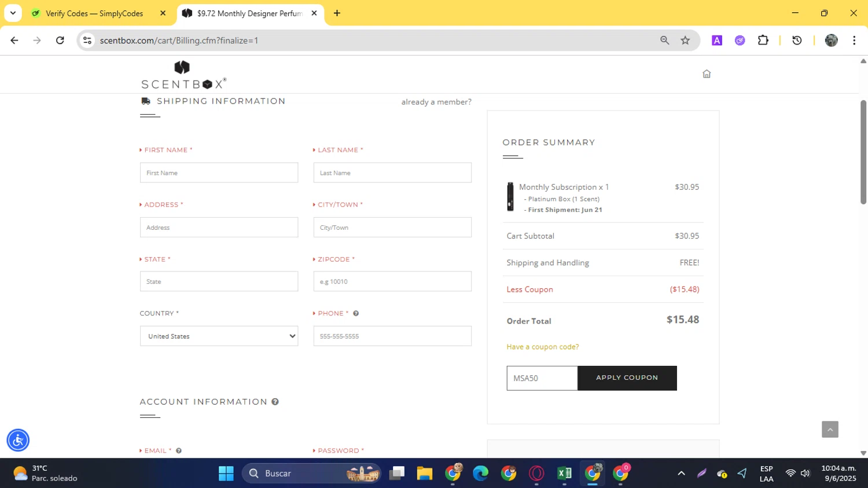
Task: Click the ESP LAA language indicator
Action: pyautogui.click(x=766, y=474)
